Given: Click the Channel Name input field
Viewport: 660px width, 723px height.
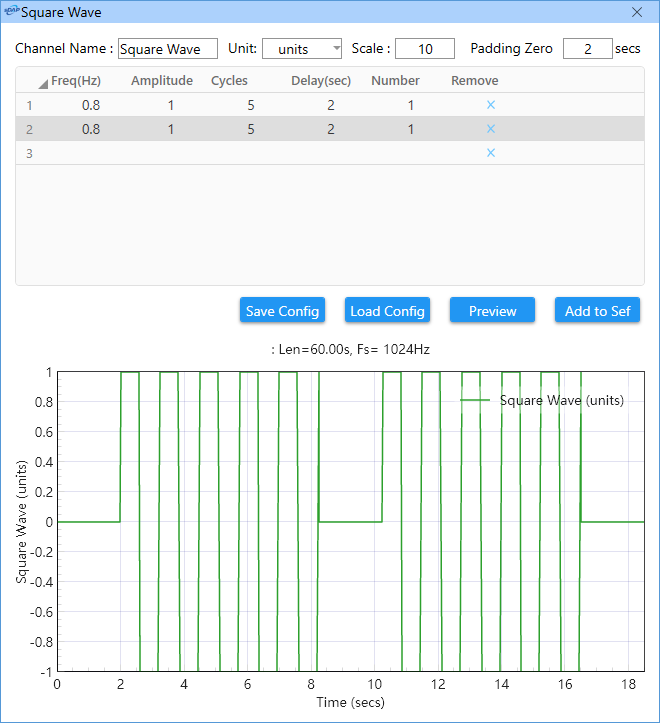Looking at the screenshot, I should click(x=168, y=49).
